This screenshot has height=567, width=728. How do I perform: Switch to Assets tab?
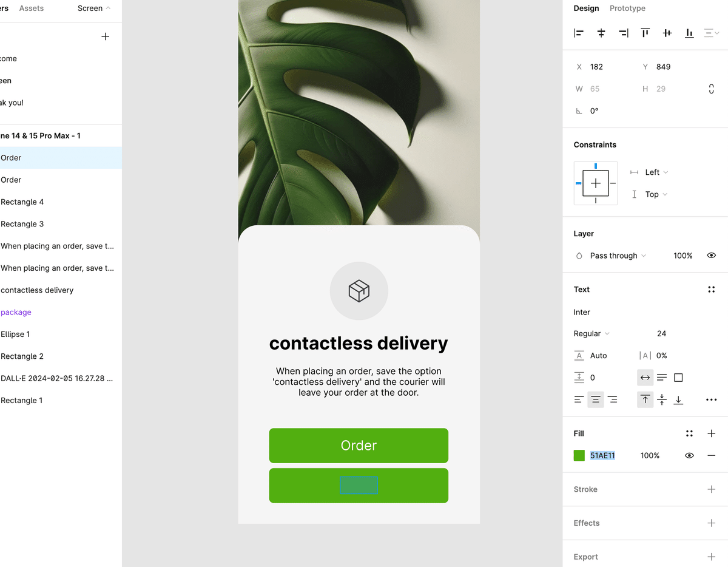32,8
